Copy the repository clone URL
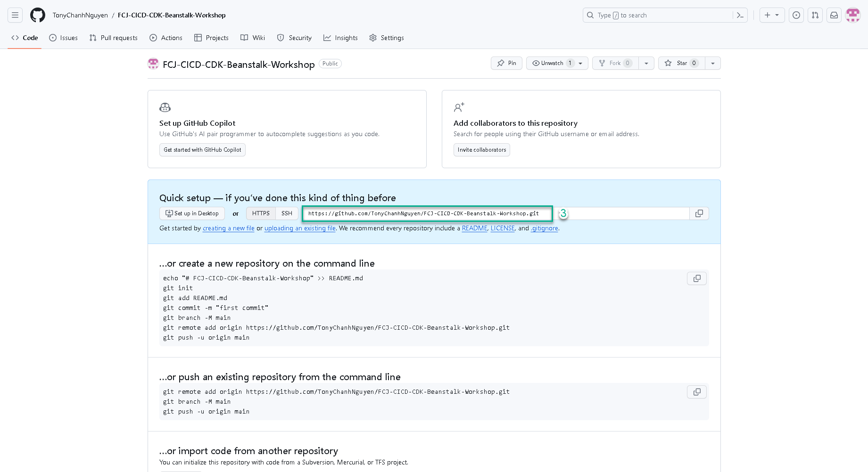The image size is (868, 472). [699, 213]
